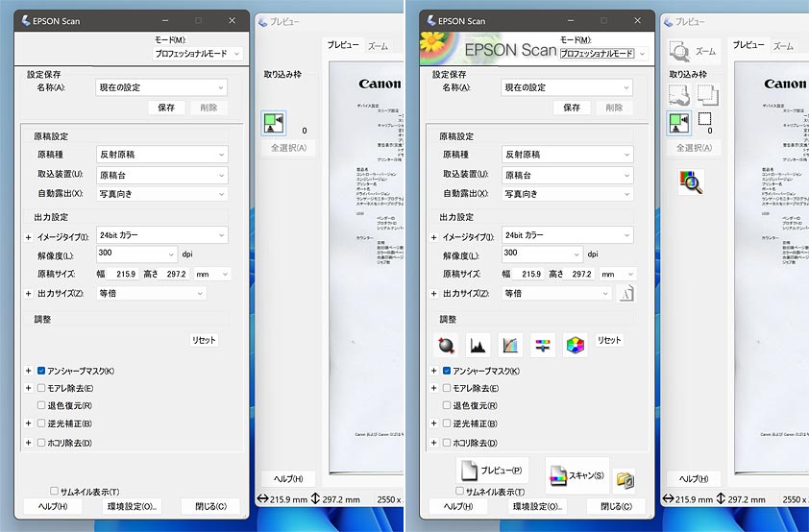809x532 pixels.
Task: Open 取込装置(U) dropdown in right EPSON Scan window
Action: (x=568, y=176)
